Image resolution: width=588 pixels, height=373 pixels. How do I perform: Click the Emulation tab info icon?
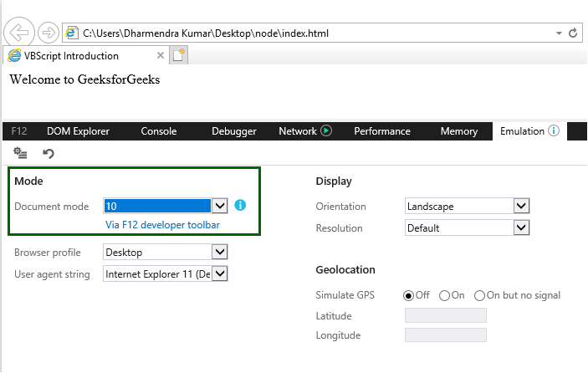click(554, 130)
